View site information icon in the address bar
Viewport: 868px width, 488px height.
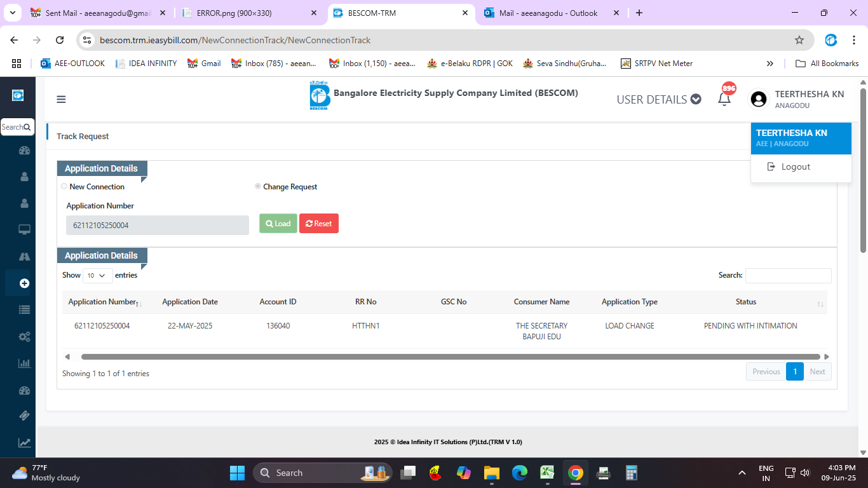coord(87,40)
